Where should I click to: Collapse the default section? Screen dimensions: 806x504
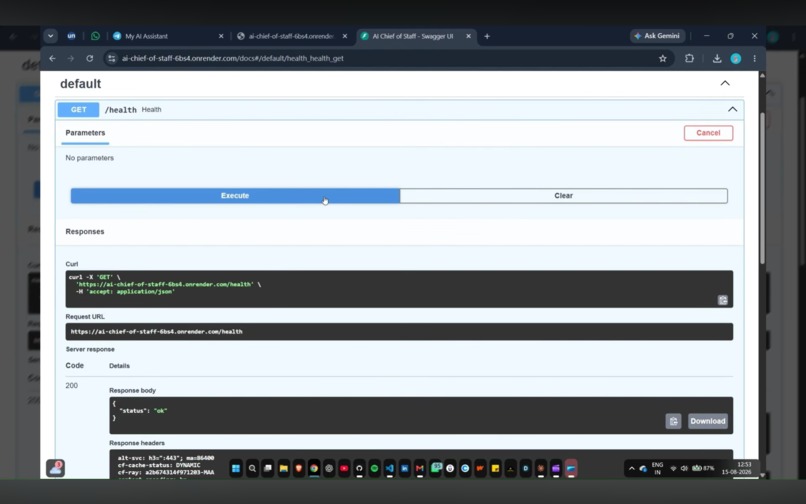pos(725,83)
